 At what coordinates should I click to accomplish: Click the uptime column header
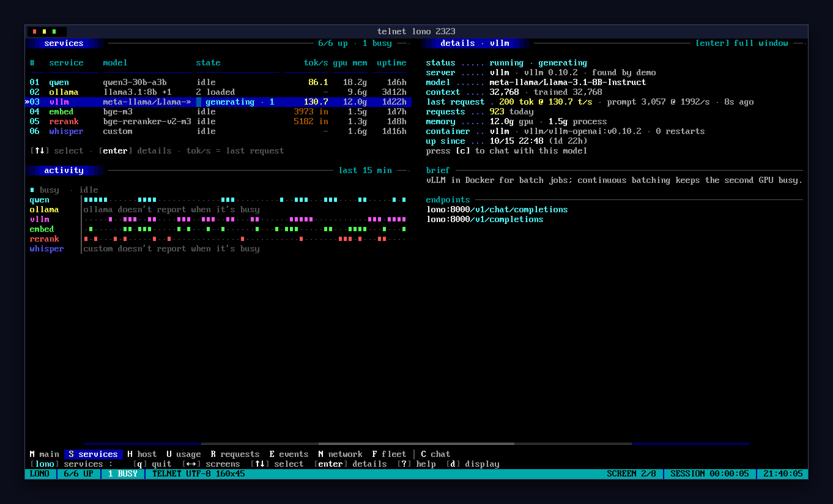tap(391, 63)
